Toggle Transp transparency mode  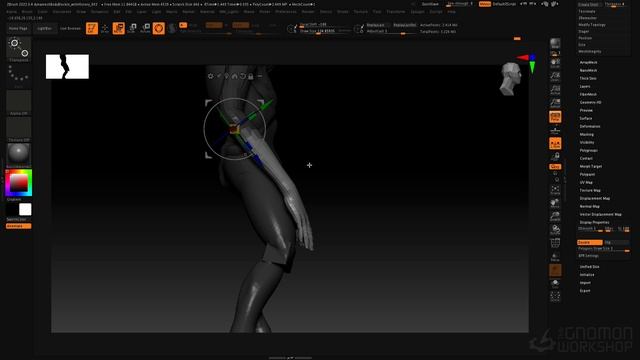(x=555, y=257)
